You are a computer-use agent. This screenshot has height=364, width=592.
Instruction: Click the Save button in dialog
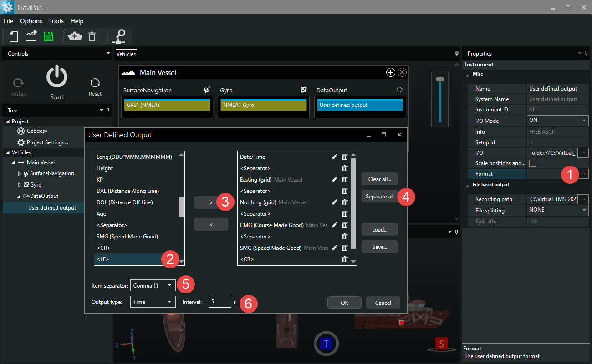(380, 247)
